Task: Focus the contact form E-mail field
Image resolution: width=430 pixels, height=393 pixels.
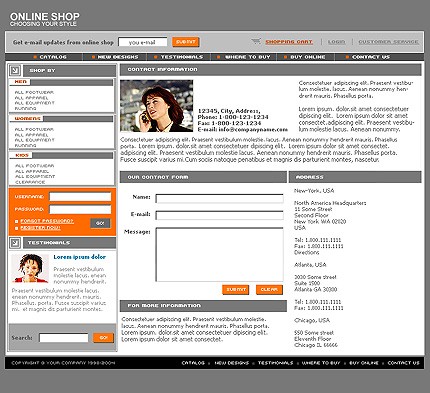Action: pos(219,215)
